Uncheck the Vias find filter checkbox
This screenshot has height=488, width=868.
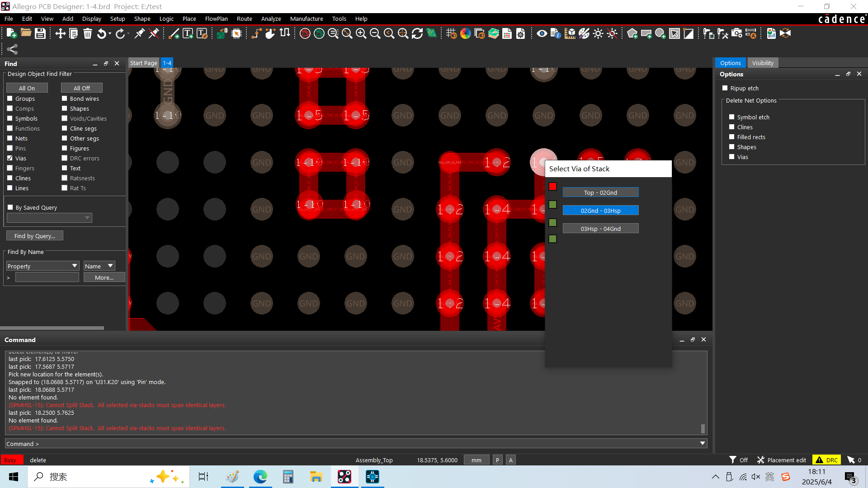pos(10,158)
